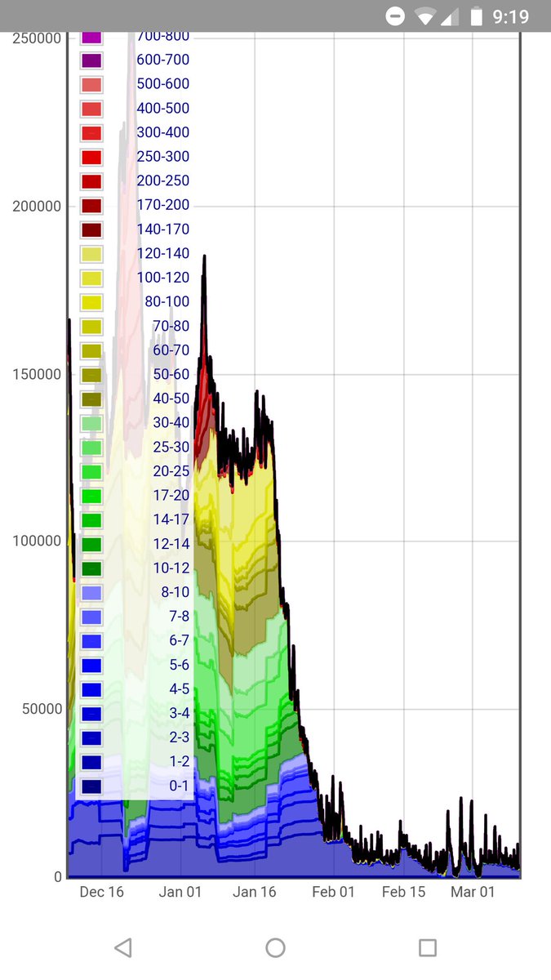
Task: Click the 400-500 legend color swatch
Action: [91, 109]
